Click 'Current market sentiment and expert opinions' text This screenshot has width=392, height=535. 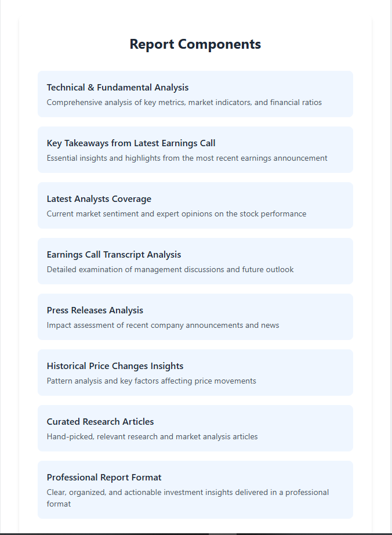coord(176,214)
